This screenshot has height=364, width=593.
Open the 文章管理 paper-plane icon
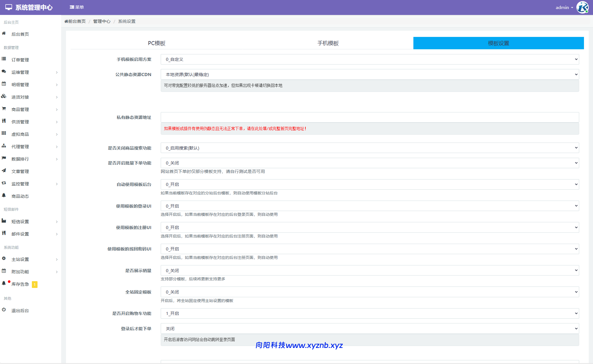(4, 170)
